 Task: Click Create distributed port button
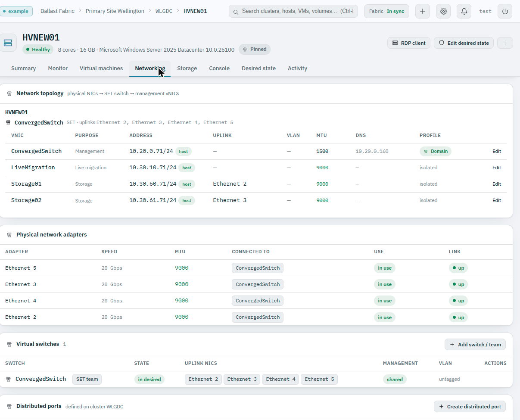point(470,406)
